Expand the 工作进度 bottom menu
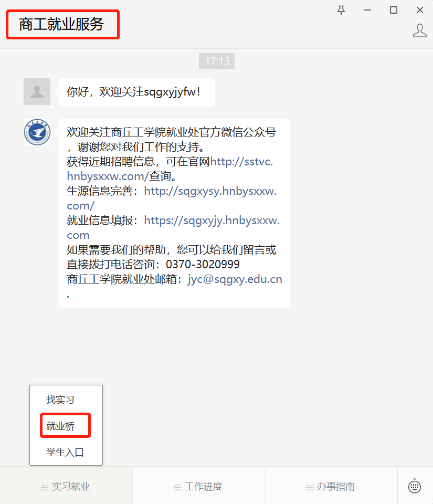Viewport: 433px width, 504px height. pyautogui.click(x=198, y=486)
